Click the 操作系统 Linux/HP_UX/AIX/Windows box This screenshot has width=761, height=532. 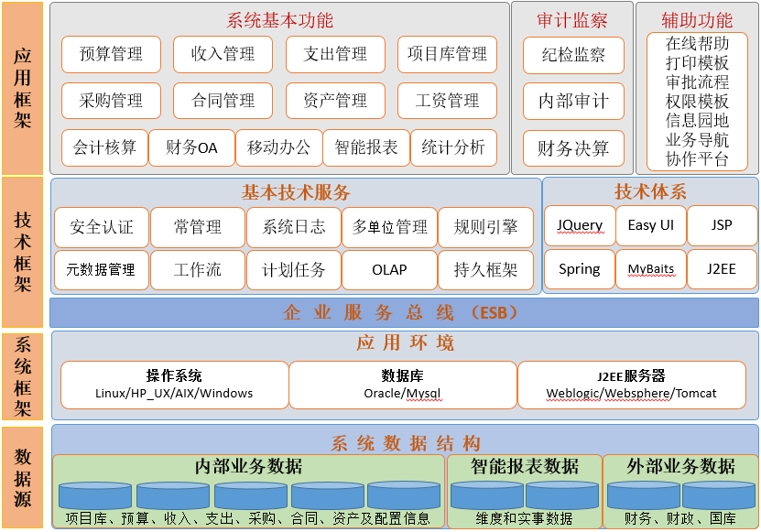(174, 385)
